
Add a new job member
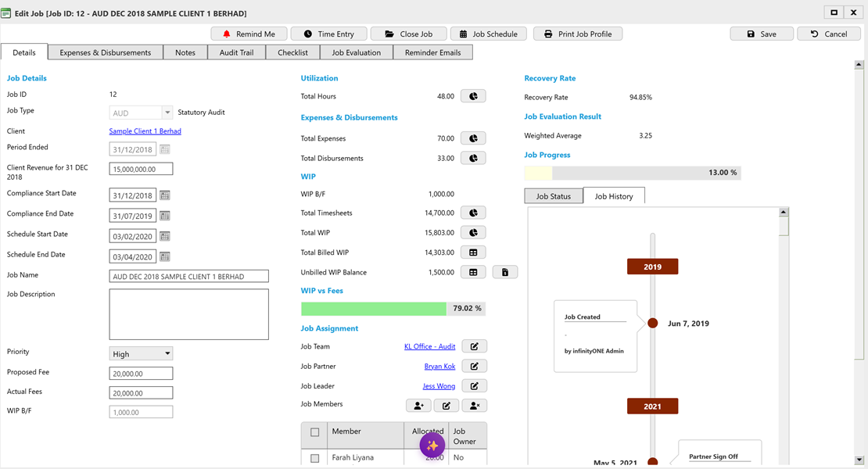tap(418, 405)
